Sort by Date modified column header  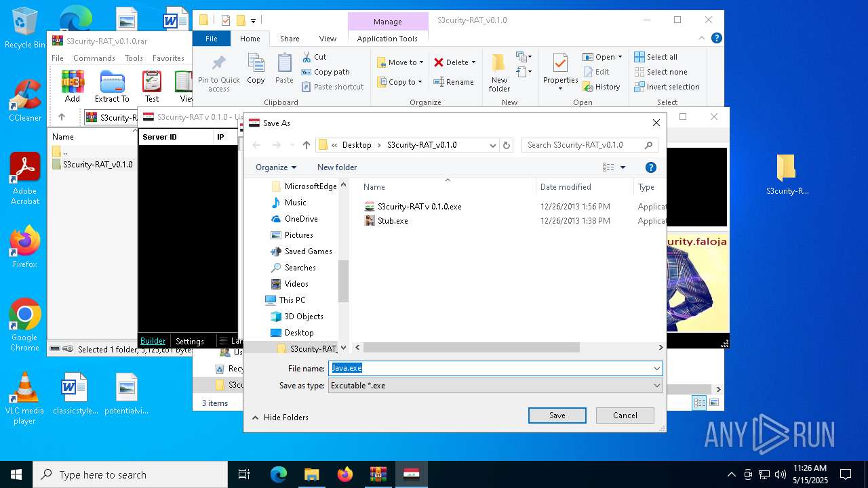566,187
